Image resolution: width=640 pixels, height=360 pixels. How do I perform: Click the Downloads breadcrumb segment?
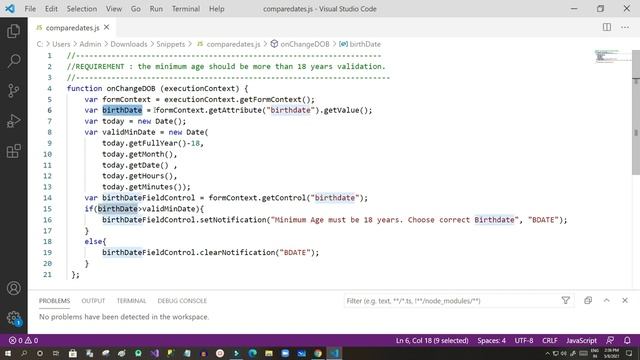pos(129,44)
